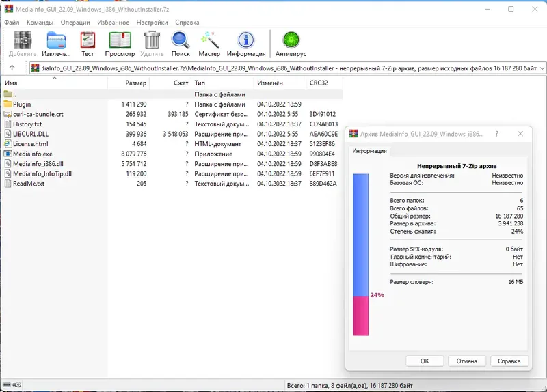Open the Справка menu in menu bar
This screenshot has width=547, height=392.
187,23
